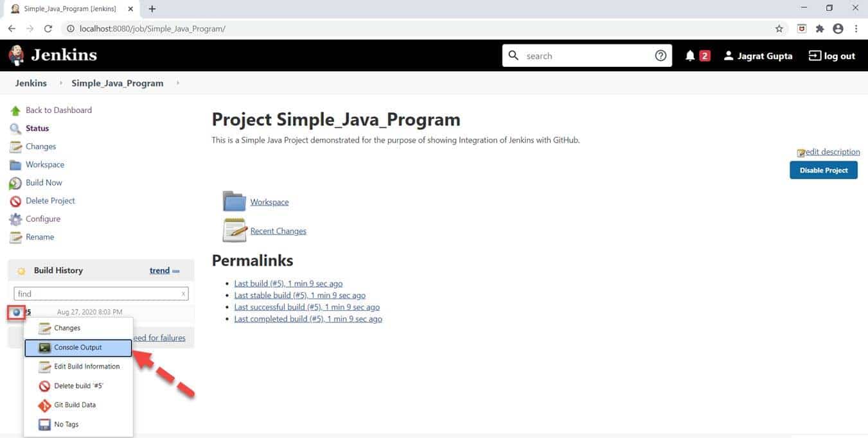This screenshot has height=438, width=868.
Task: Click the Disable Project button
Action: pyautogui.click(x=824, y=170)
